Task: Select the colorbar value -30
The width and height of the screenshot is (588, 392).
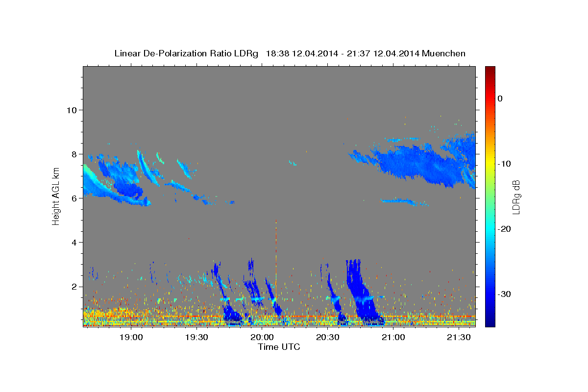Action: [x=505, y=294]
